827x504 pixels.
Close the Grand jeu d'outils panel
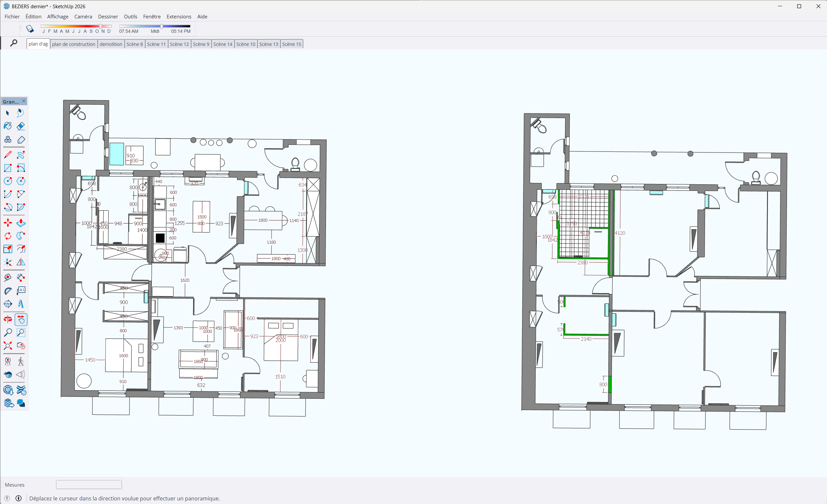[24, 101]
